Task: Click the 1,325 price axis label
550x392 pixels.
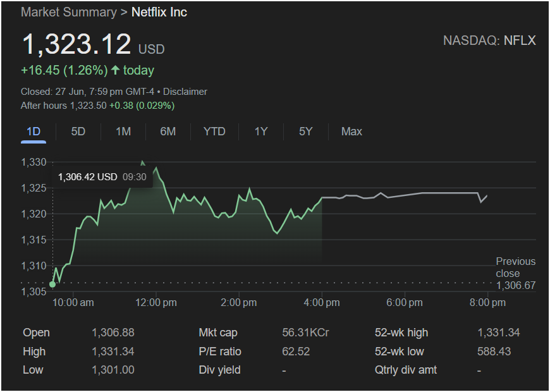Action: [x=34, y=188]
